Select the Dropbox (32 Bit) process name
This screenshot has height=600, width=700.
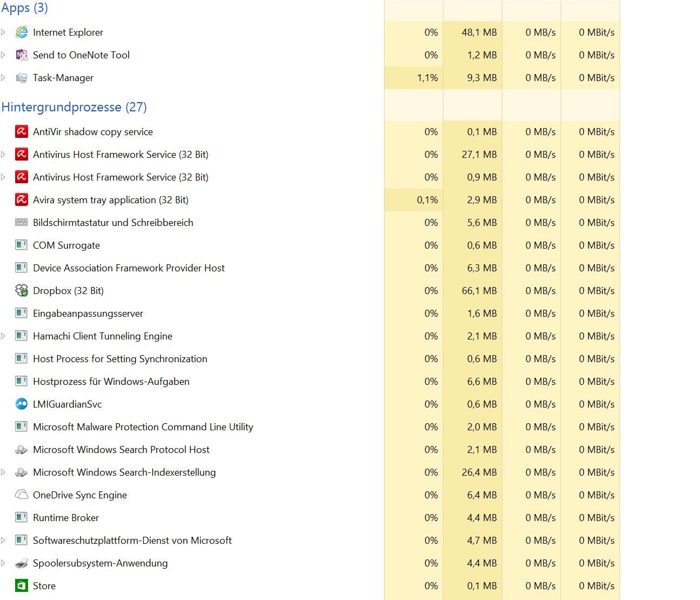[69, 291]
